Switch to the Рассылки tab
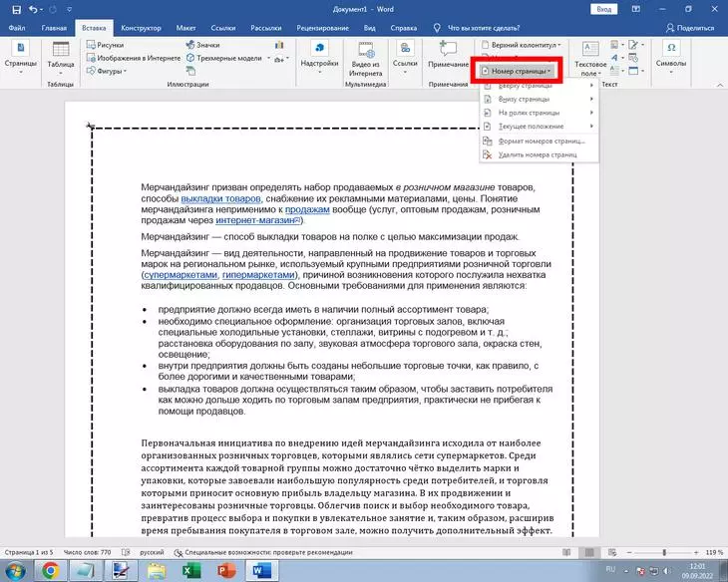Screen dimensions: 728x582 [266, 28]
